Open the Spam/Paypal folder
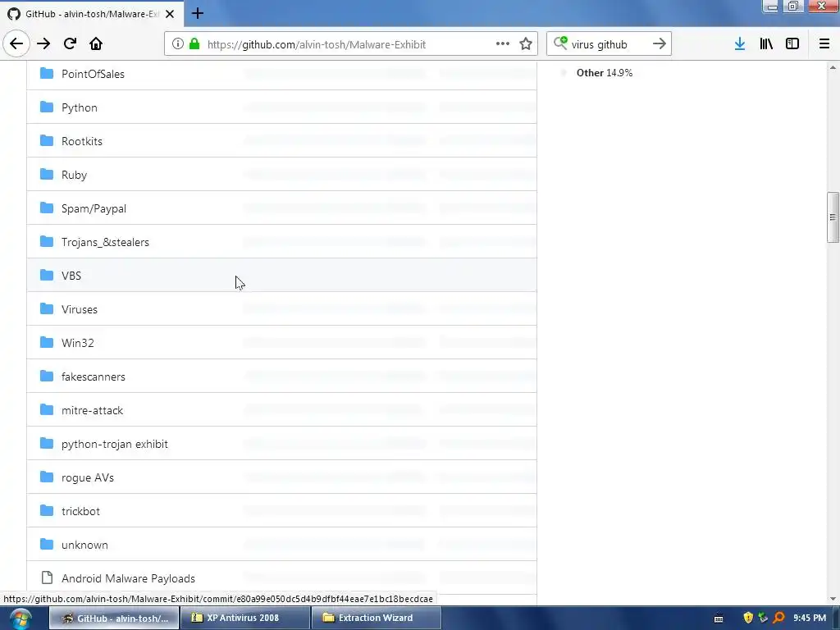This screenshot has height=630, width=840. [94, 209]
